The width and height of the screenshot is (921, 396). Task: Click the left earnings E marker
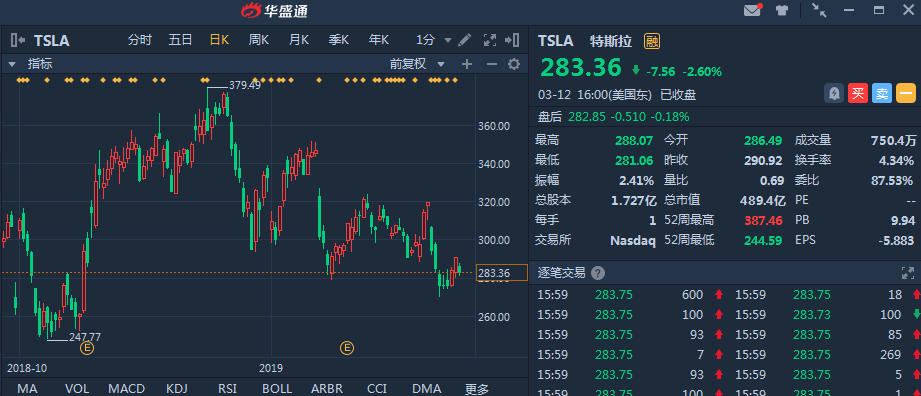87,348
